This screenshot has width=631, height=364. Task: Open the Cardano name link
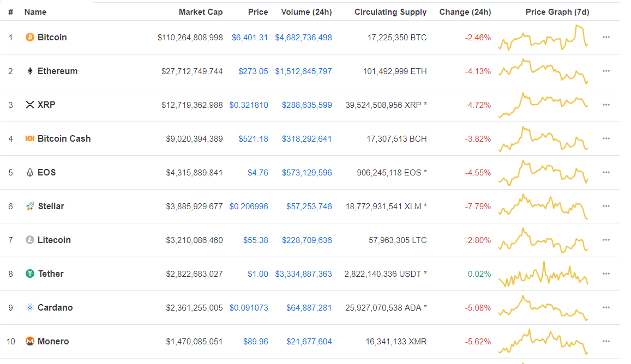(55, 307)
